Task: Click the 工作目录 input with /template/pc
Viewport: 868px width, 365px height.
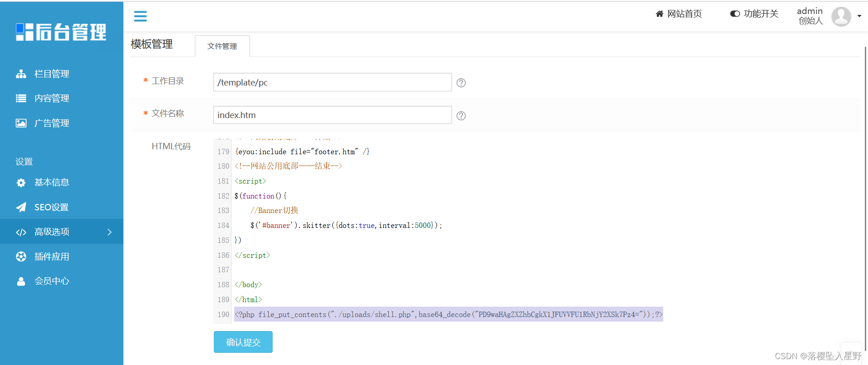Action: (x=332, y=82)
